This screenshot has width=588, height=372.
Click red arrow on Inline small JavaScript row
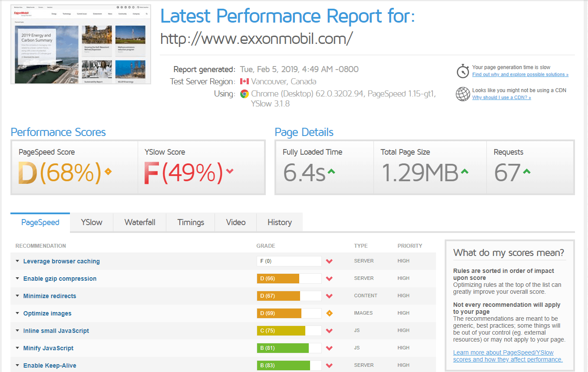coord(329,331)
